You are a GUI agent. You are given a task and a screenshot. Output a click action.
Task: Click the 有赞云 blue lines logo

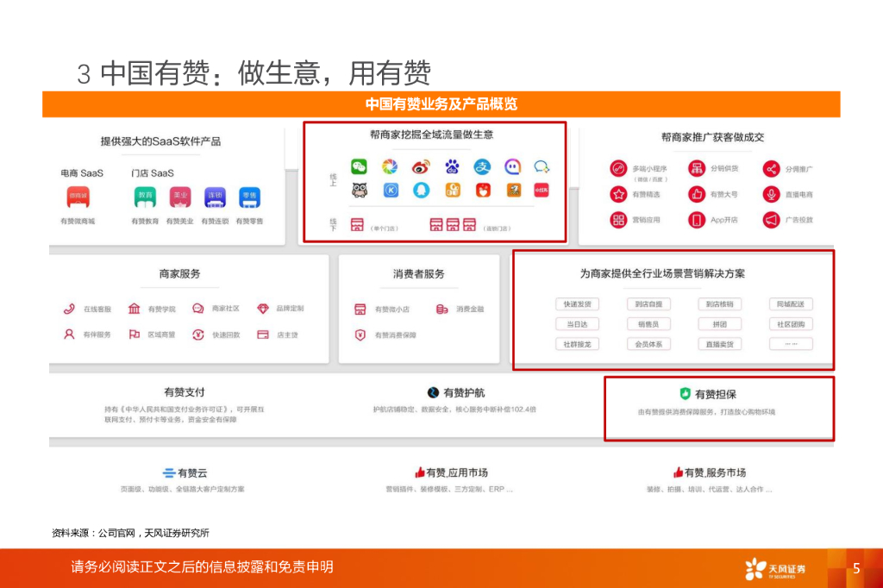click(x=169, y=472)
